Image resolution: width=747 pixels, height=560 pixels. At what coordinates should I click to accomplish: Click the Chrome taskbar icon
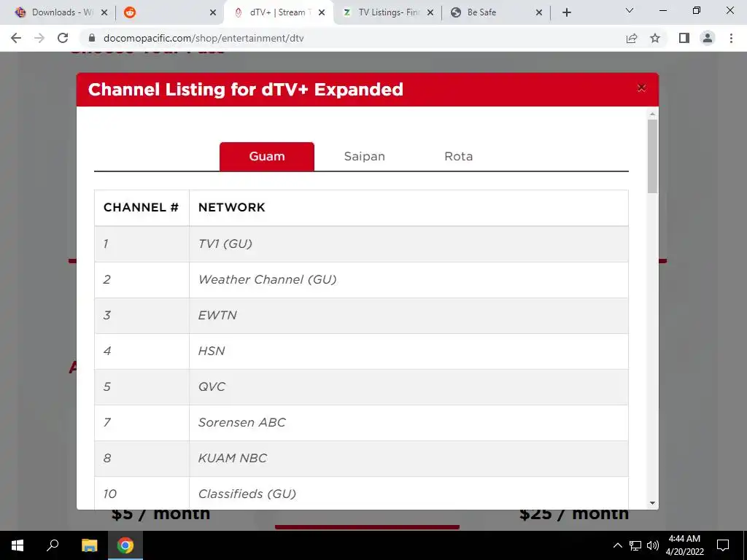125,545
